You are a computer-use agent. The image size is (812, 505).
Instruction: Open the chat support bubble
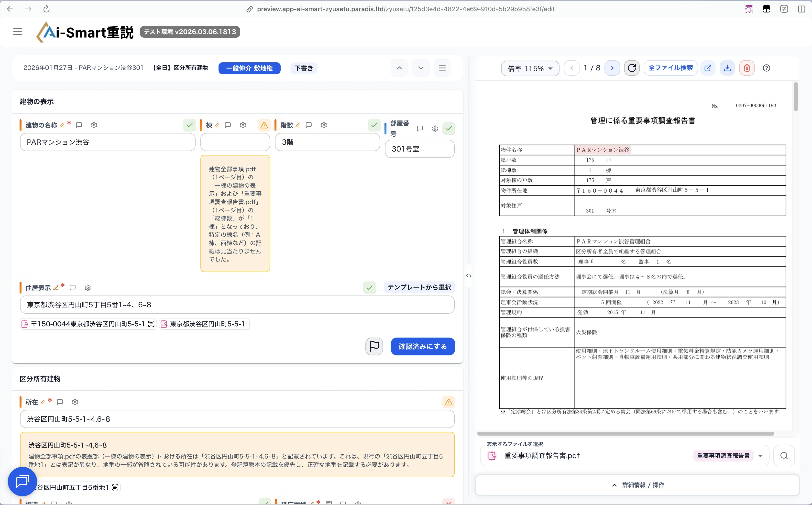pyautogui.click(x=22, y=481)
